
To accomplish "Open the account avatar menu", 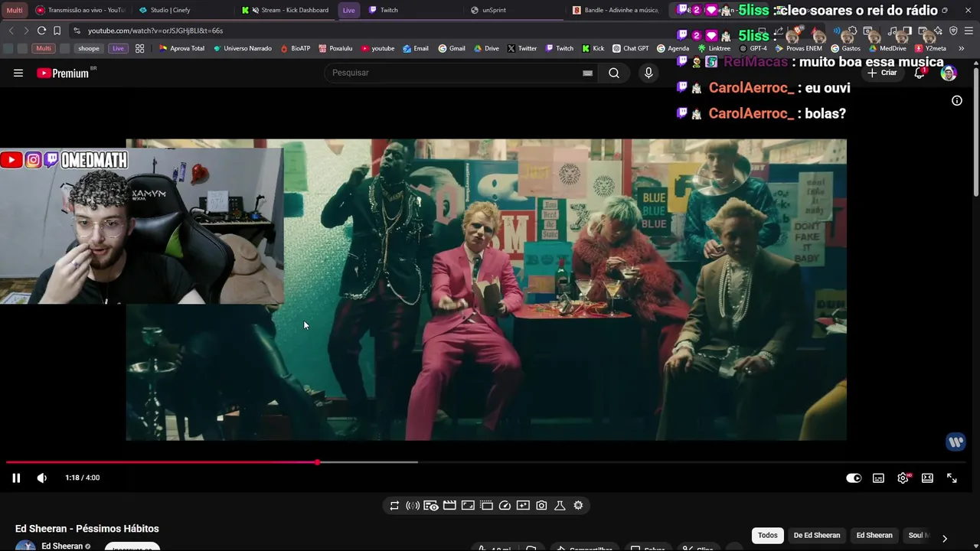I will tap(949, 73).
